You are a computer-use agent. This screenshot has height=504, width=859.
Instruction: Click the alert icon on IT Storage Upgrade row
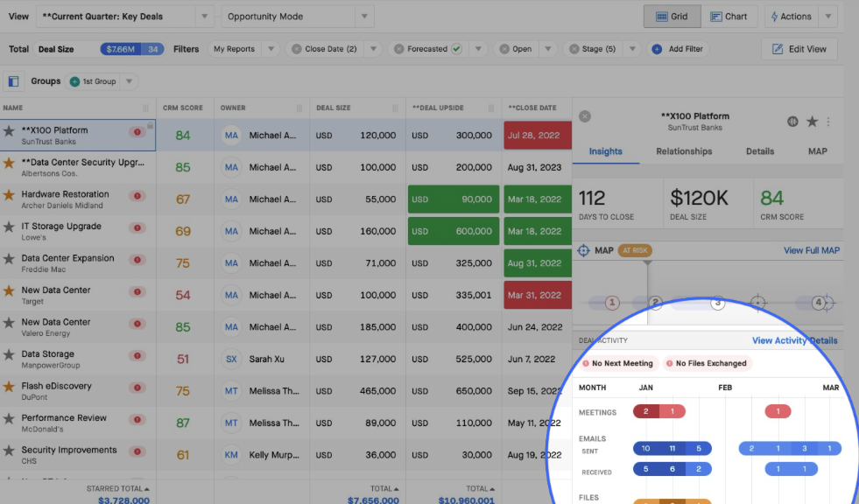pos(137,227)
